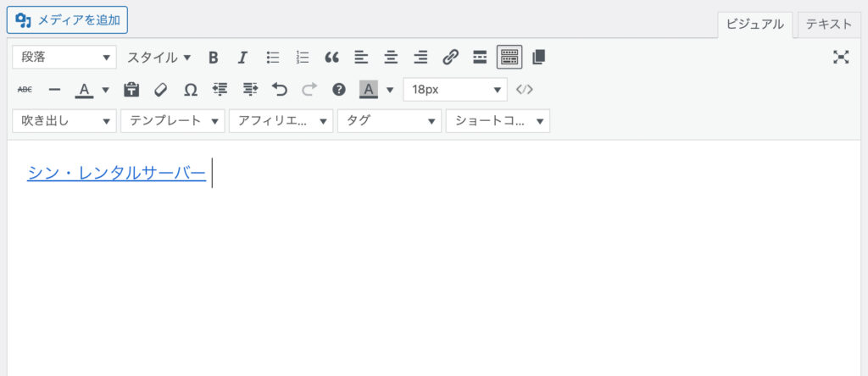Apply strikethrough formatting
This screenshot has width=868, height=376.
pyautogui.click(x=25, y=89)
